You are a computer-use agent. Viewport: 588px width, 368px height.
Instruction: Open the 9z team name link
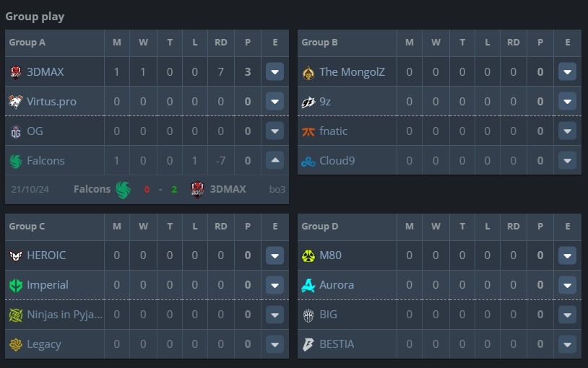[325, 102]
